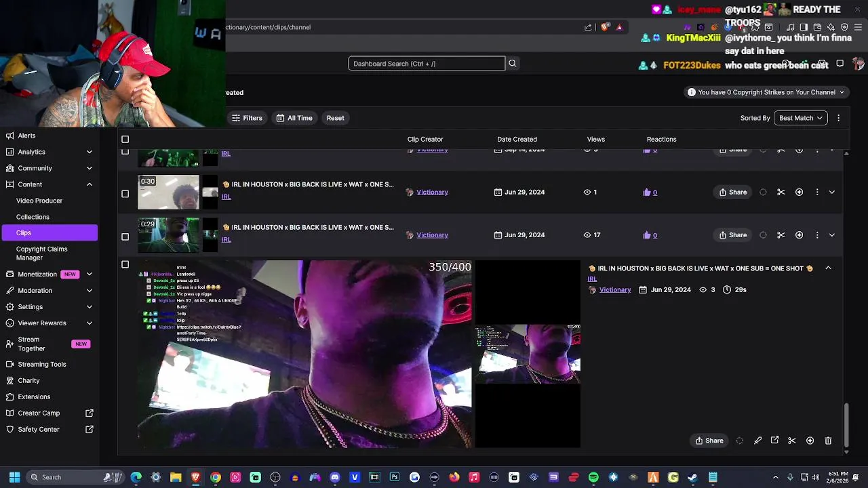The image size is (868, 488).
Task: Select Clips in the sidebar
Action: [49, 233]
